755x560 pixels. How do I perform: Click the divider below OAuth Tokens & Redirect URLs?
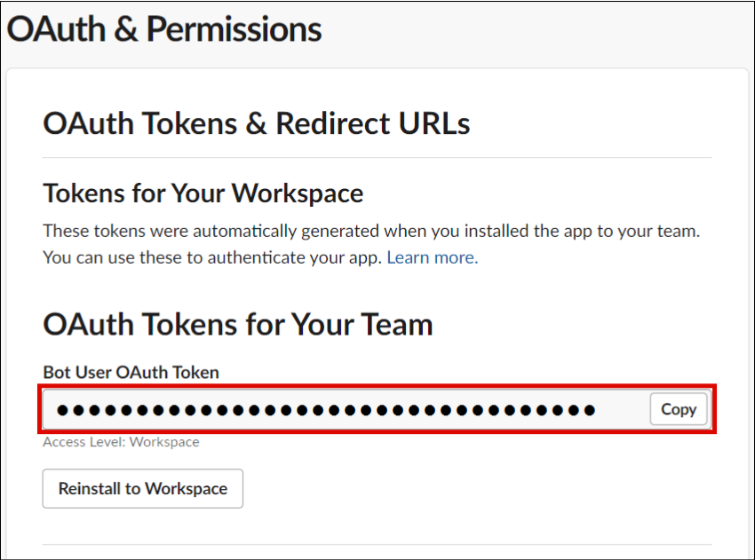pos(377,158)
